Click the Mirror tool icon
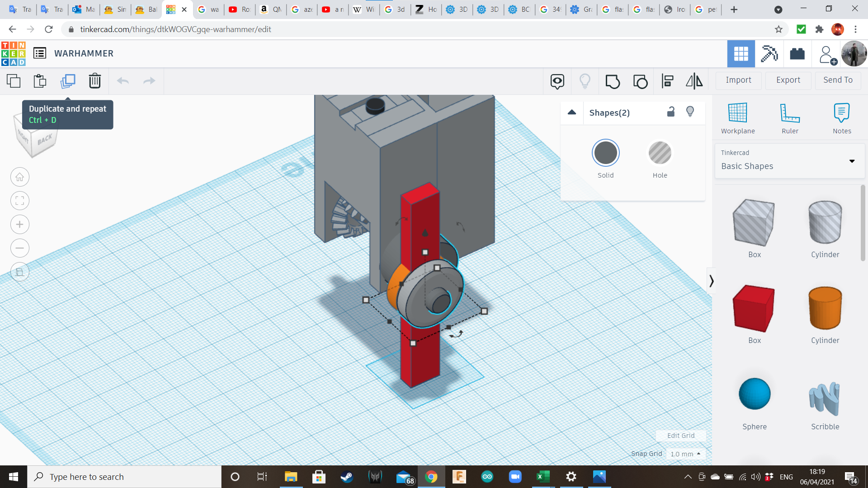This screenshot has height=488, width=868. pyautogui.click(x=694, y=81)
